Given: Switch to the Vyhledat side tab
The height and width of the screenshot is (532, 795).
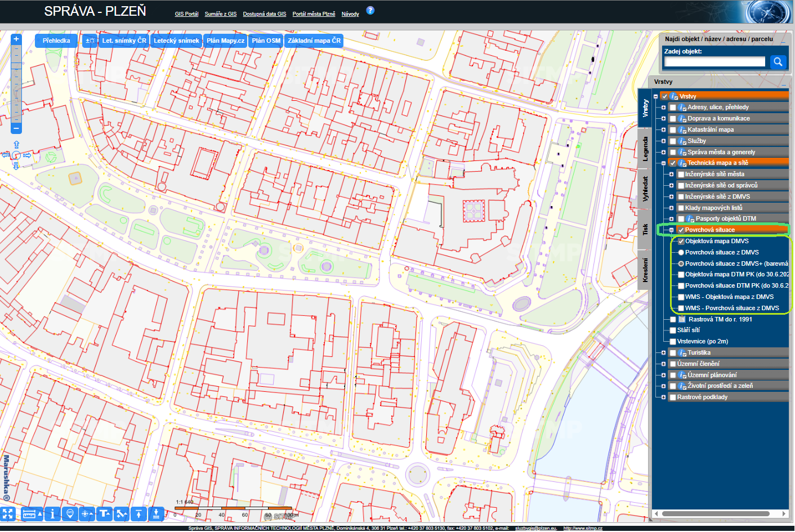Looking at the screenshot, I should coord(645,189).
